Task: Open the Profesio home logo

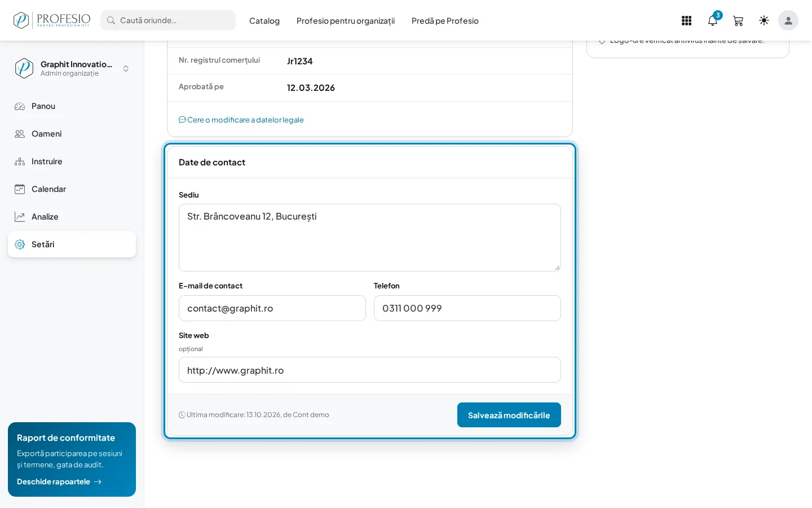Action: click(x=52, y=20)
